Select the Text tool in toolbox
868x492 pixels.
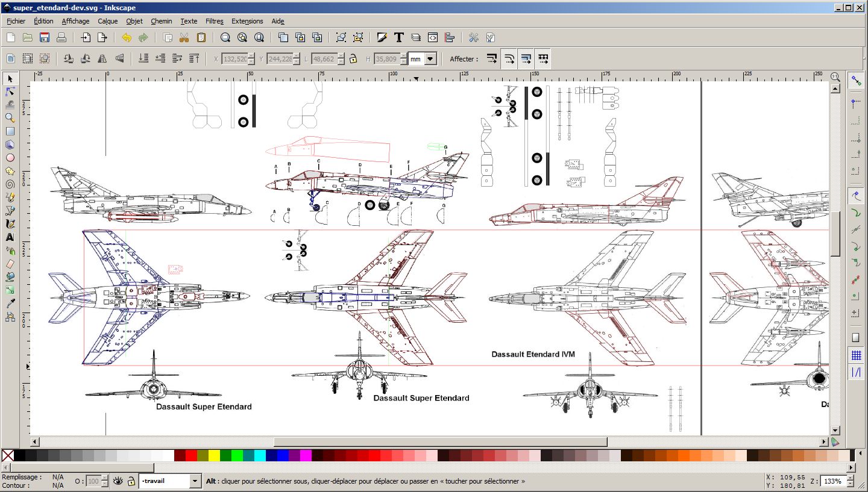click(x=10, y=237)
